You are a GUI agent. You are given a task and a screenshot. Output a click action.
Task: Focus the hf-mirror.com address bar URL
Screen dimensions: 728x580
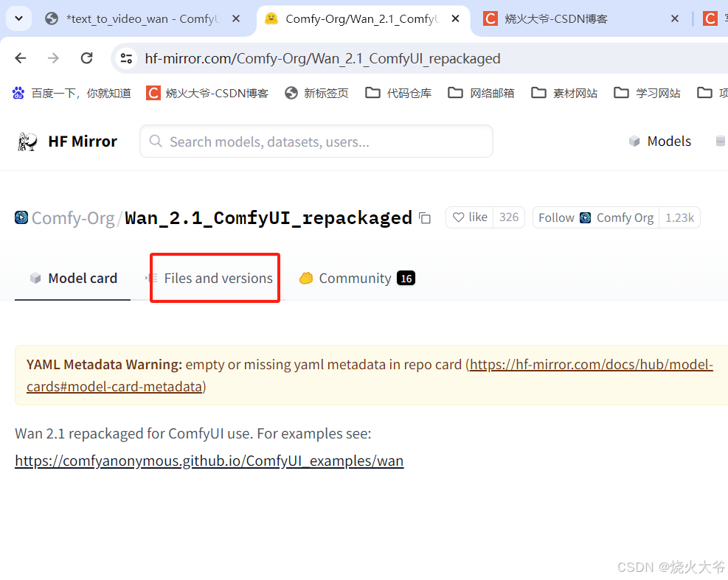click(322, 58)
